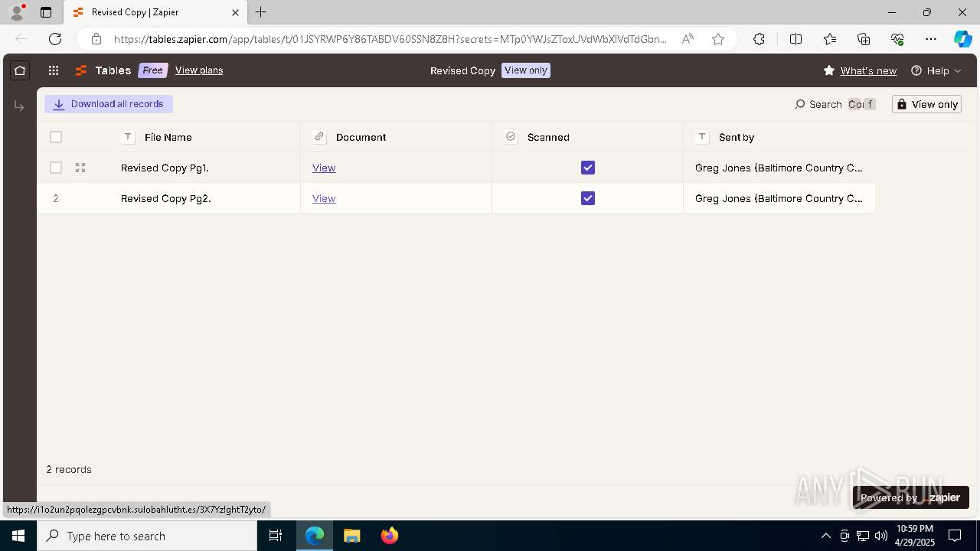This screenshot has width=980, height=551.
Task: Click the View only badge beside the title
Action: (526, 70)
